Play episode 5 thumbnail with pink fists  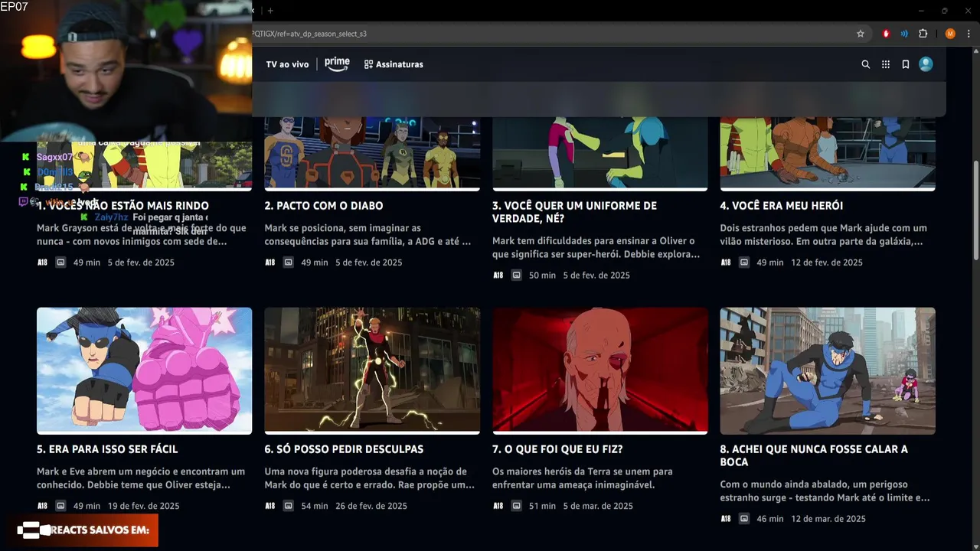(x=144, y=370)
